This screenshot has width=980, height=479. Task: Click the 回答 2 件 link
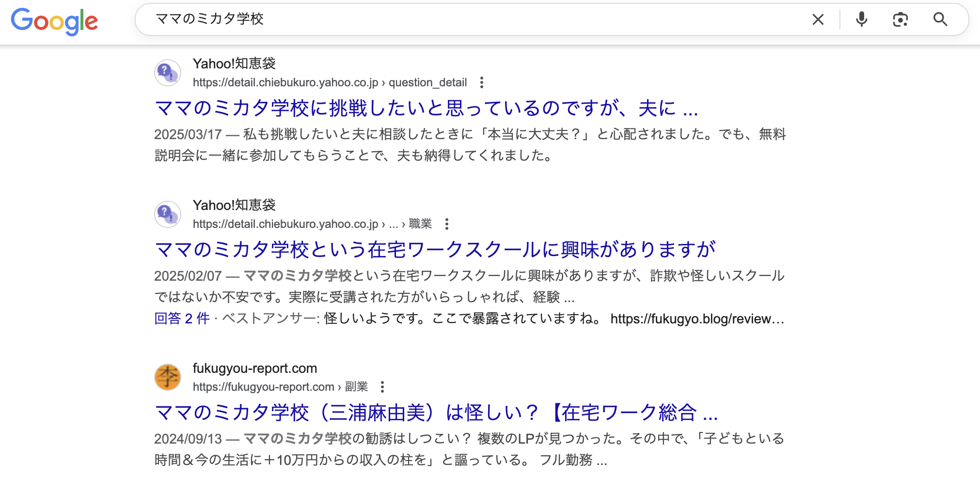[x=182, y=319]
